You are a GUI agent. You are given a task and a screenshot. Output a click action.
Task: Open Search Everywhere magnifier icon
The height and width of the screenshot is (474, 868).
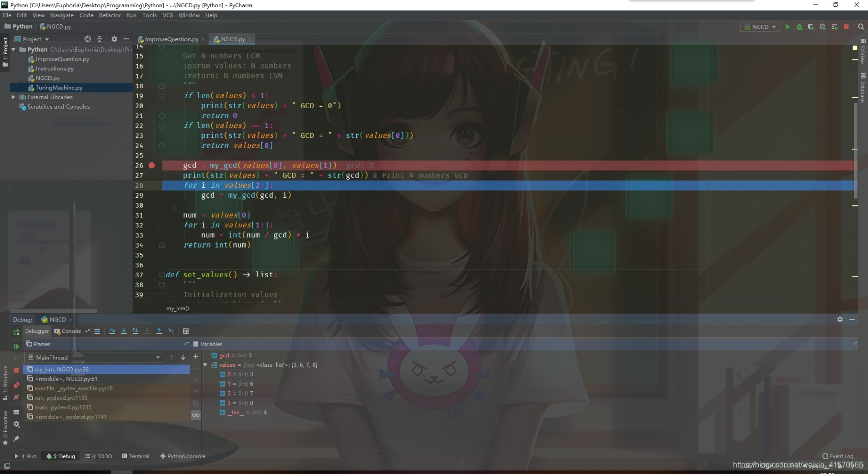pyautogui.click(x=861, y=27)
